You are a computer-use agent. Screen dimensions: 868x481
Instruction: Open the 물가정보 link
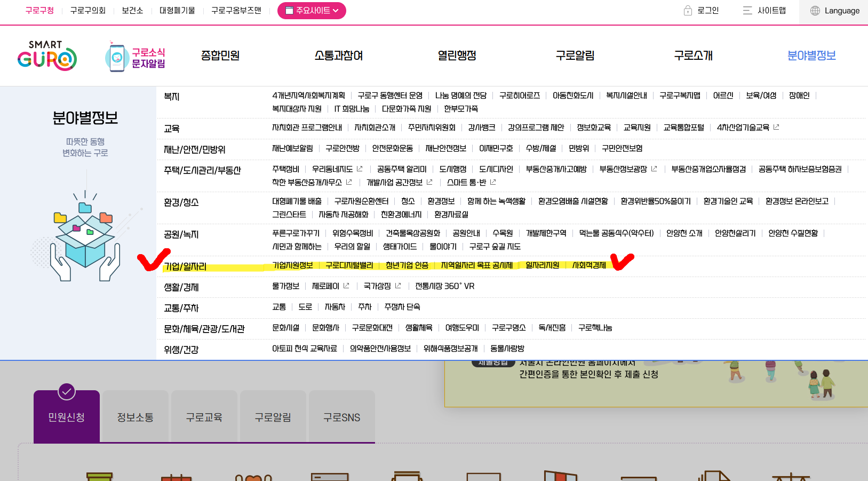286,286
